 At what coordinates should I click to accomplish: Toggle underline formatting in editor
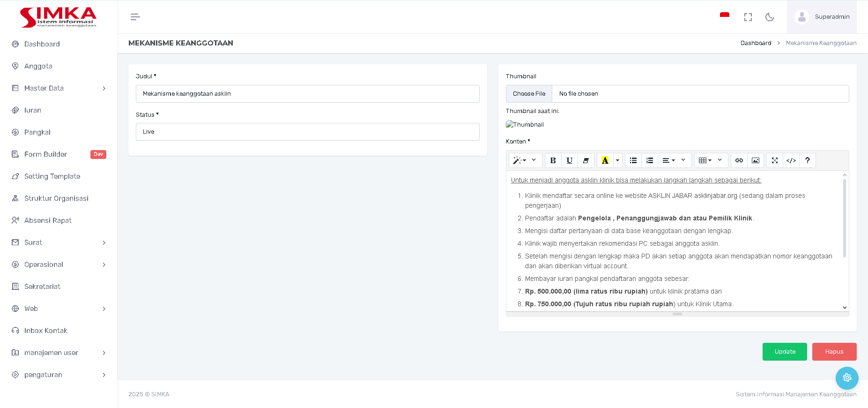(569, 160)
